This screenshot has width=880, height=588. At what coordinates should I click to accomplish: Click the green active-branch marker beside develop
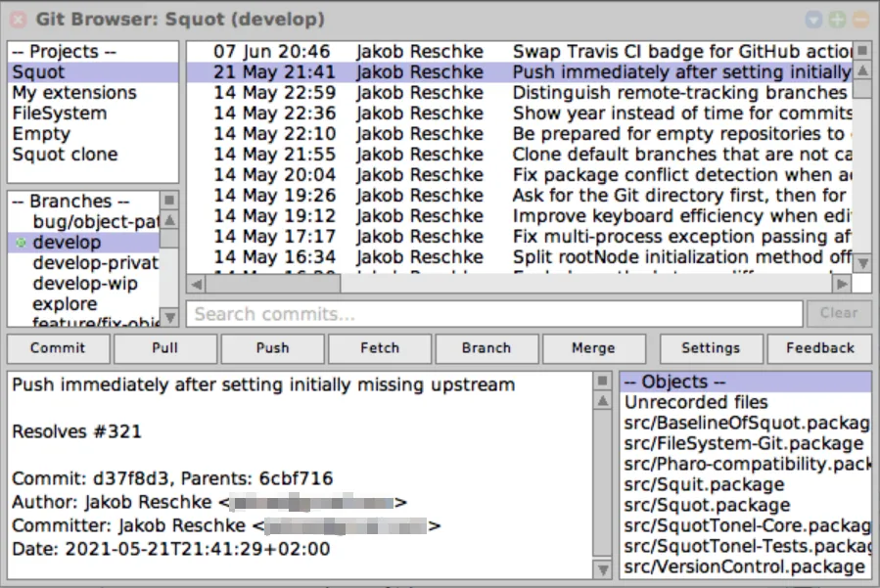tap(21, 243)
